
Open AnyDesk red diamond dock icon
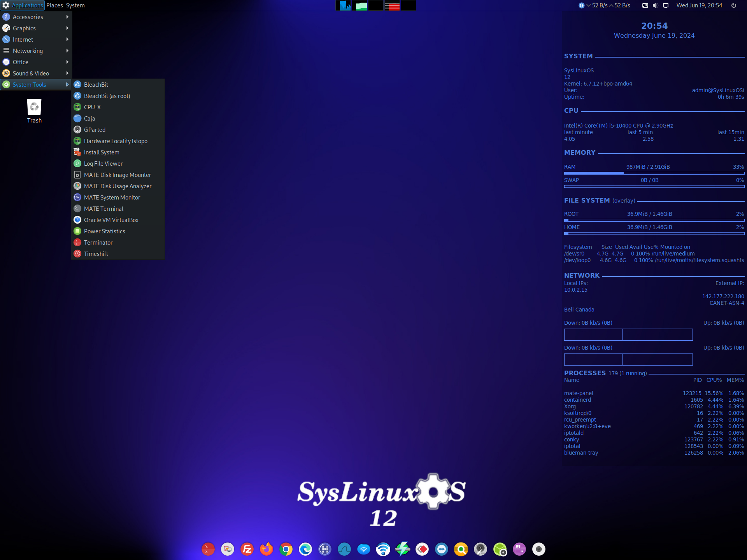pos(422,549)
